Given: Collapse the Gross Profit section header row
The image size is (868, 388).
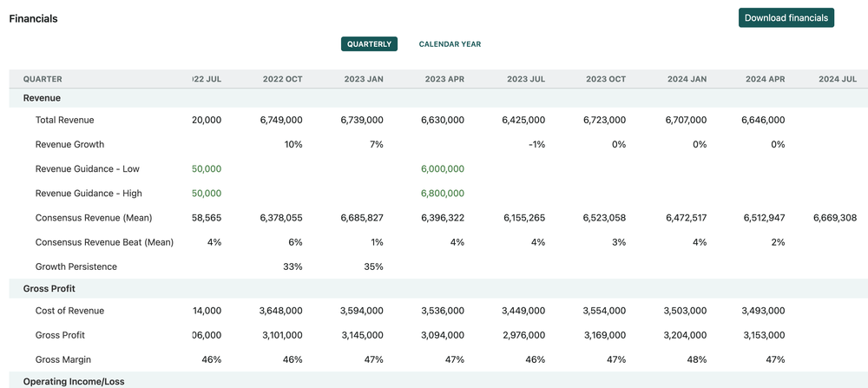Looking at the screenshot, I should pos(49,288).
